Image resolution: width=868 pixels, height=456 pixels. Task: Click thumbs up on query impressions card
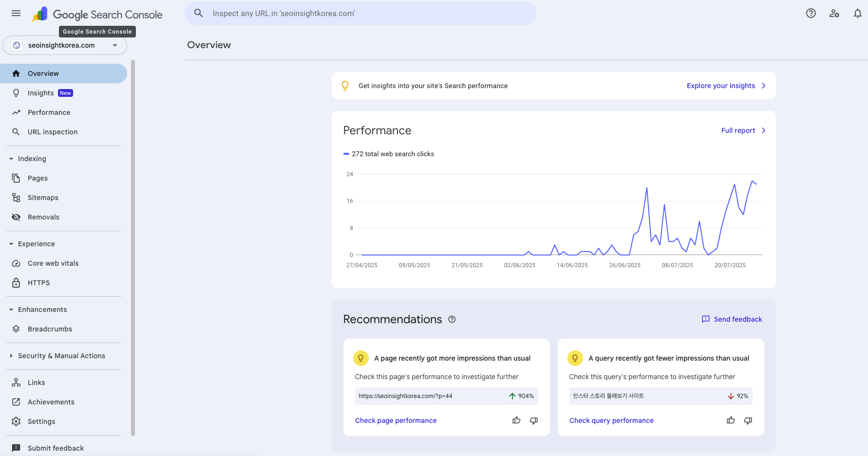pos(731,420)
